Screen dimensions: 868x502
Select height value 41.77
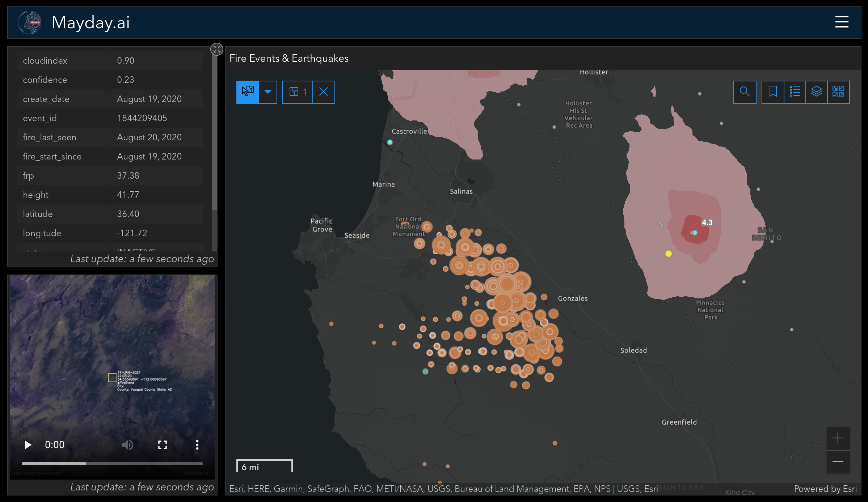pos(128,195)
